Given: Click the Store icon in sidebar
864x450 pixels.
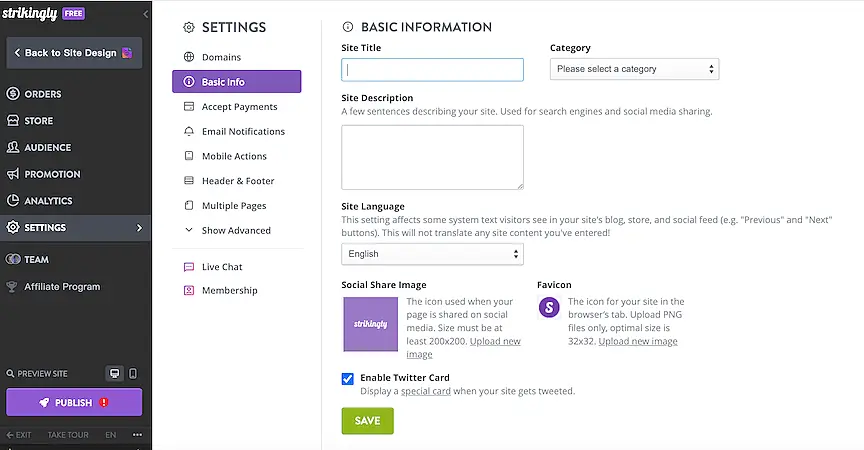Looking at the screenshot, I should click(x=13, y=121).
